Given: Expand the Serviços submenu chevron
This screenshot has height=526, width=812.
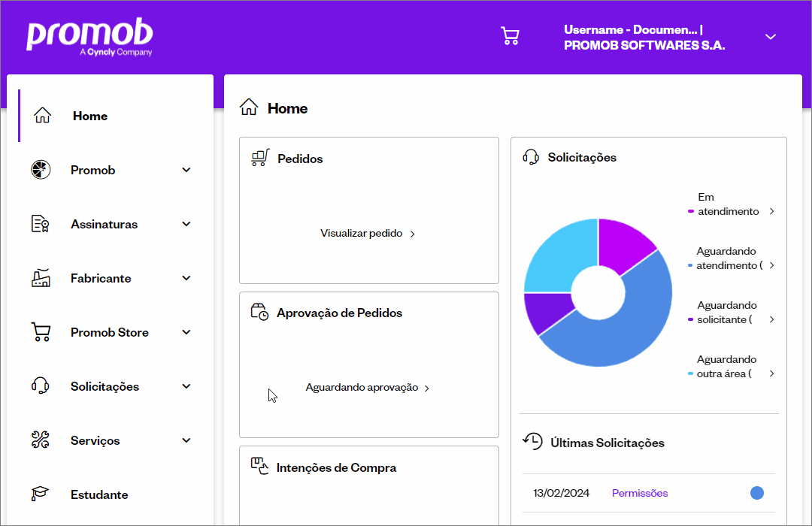Looking at the screenshot, I should [x=186, y=440].
